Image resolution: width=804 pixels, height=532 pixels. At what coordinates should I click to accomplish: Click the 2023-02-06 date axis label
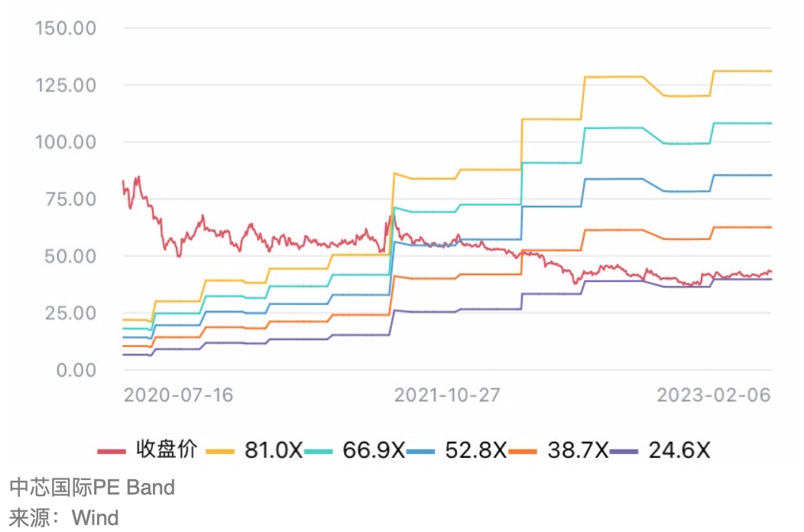[x=714, y=395]
